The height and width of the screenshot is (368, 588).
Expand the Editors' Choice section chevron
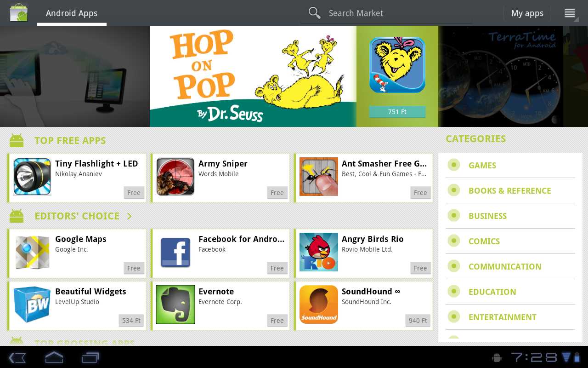pos(129,216)
